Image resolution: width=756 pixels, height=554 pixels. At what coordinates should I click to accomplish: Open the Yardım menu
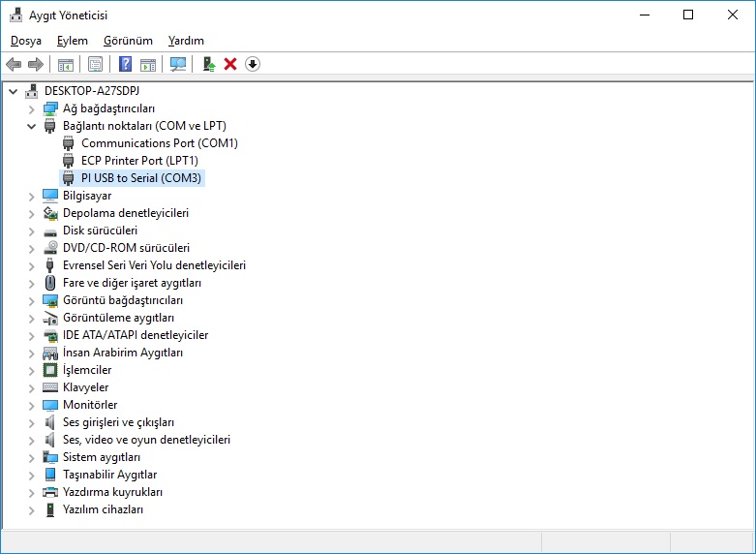click(186, 41)
